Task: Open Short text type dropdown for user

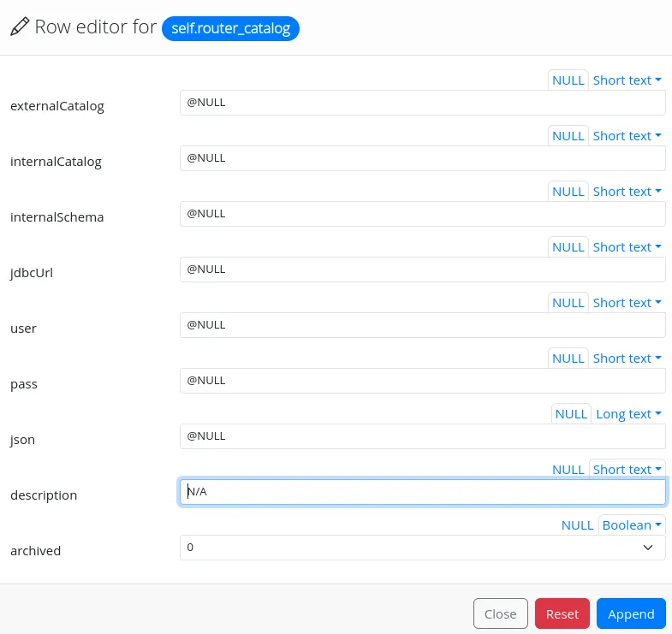Action: tap(627, 303)
